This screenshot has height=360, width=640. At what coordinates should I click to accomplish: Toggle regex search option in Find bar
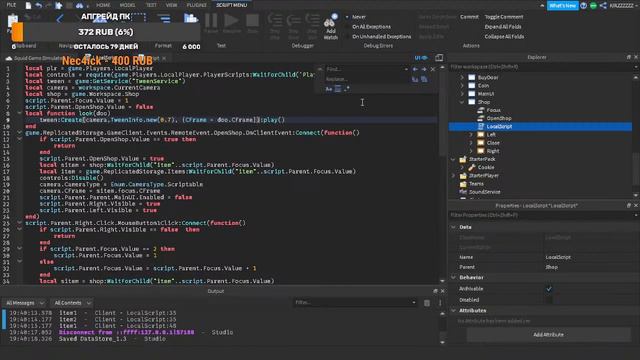347,89
